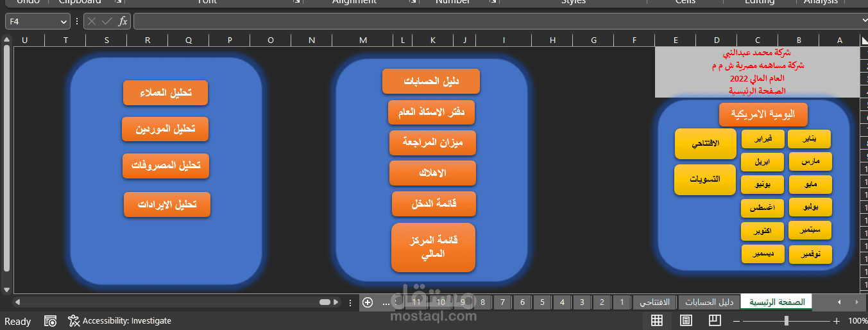
Task: Click the يناير month button
Action: [810, 139]
